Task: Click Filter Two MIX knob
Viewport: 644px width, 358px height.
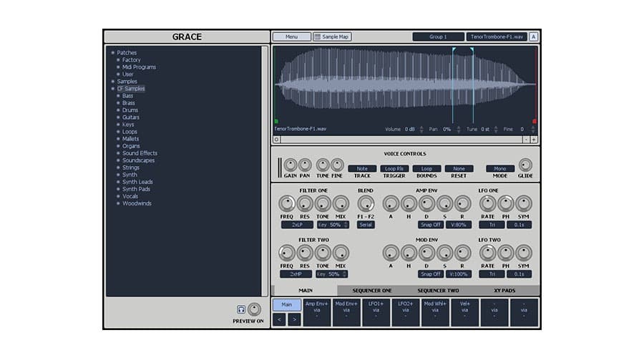Action: click(x=341, y=253)
